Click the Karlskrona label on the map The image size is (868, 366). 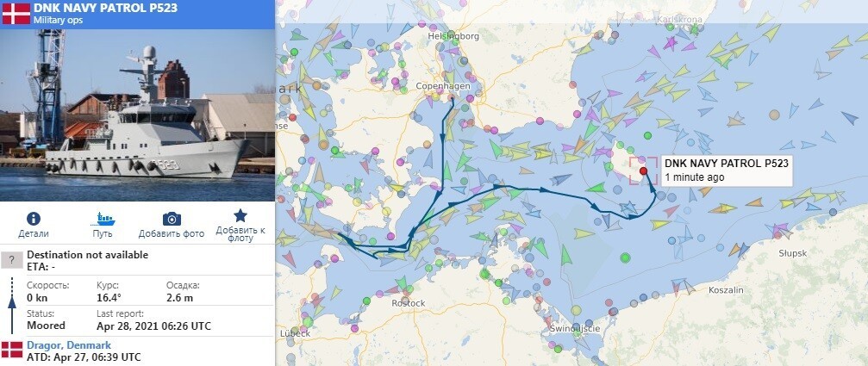click(x=678, y=19)
